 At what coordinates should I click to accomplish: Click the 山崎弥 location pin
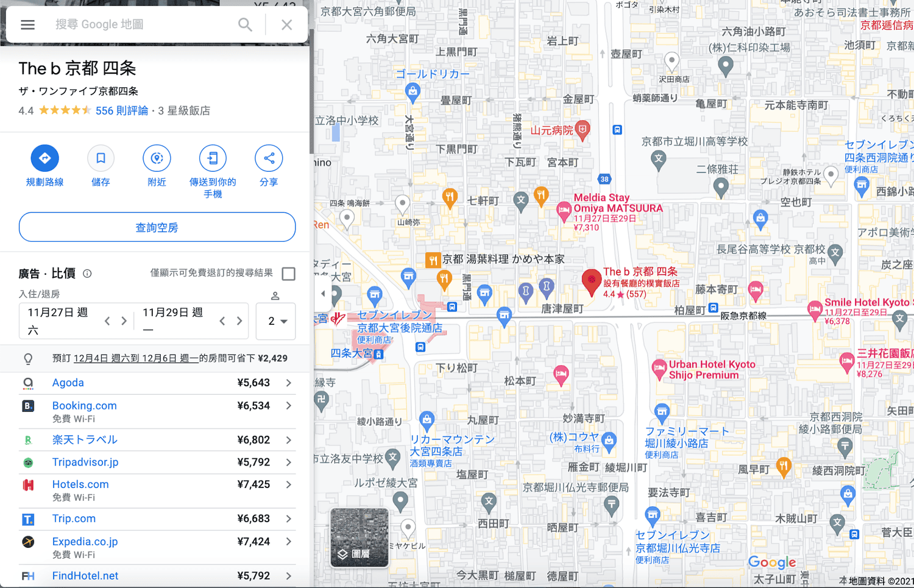[402, 204]
